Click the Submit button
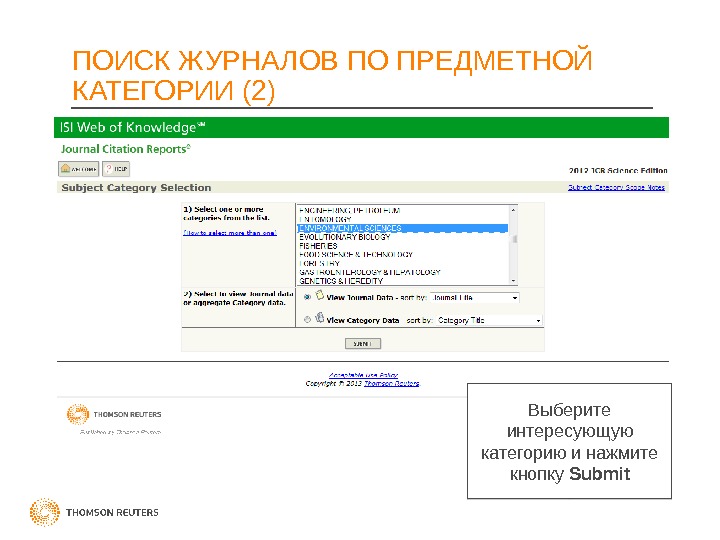720x540 pixels. point(363,343)
